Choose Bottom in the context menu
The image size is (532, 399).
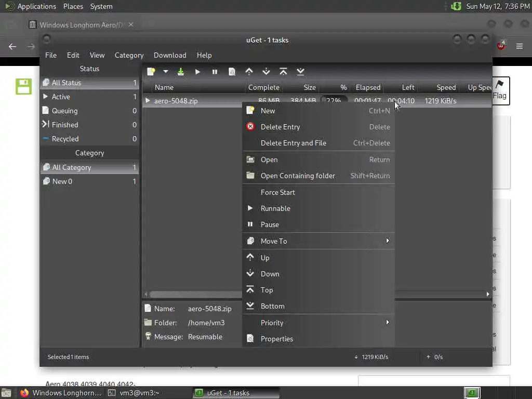(x=318, y=306)
